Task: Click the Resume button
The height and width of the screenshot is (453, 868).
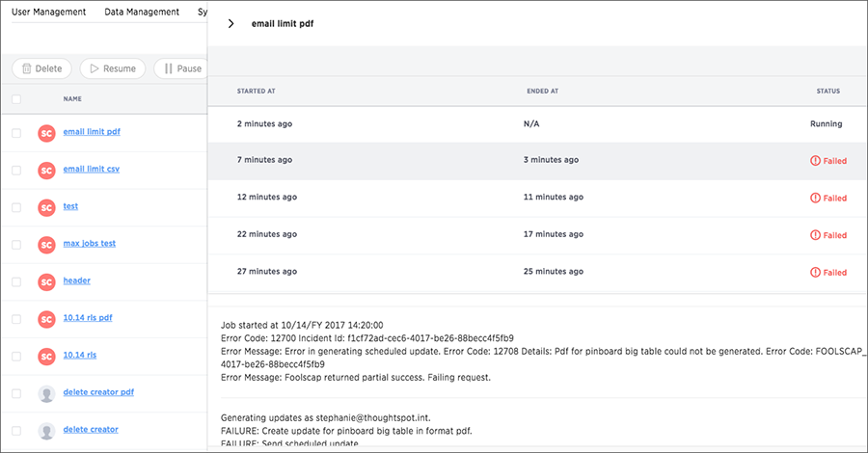Action: (x=113, y=68)
